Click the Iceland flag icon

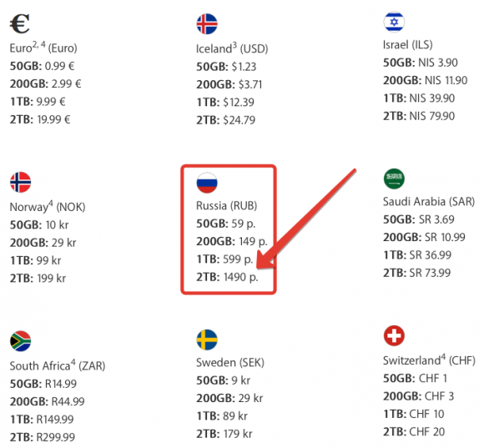[x=207, y=24]
